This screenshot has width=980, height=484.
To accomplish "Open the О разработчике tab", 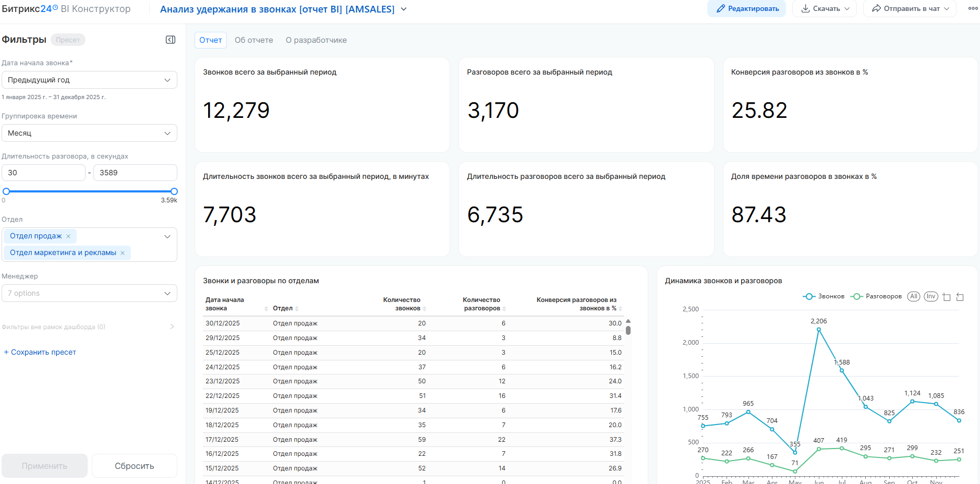I will [316, 40].
